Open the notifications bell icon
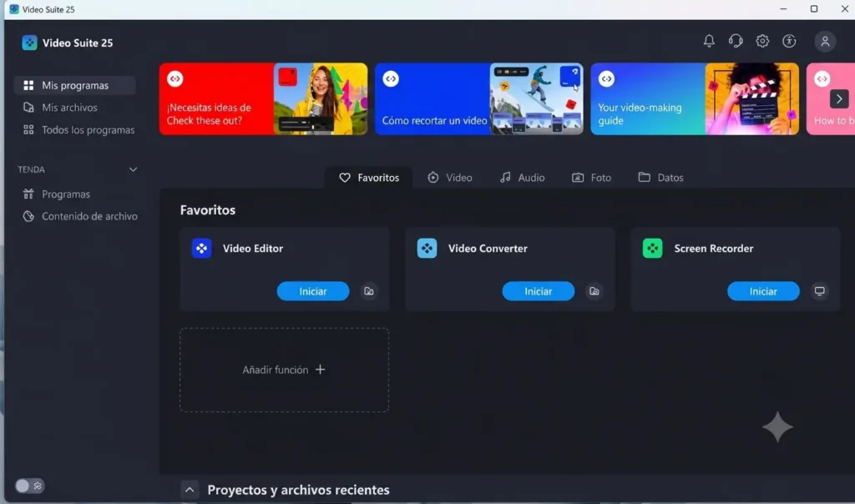 click(709, 41)
